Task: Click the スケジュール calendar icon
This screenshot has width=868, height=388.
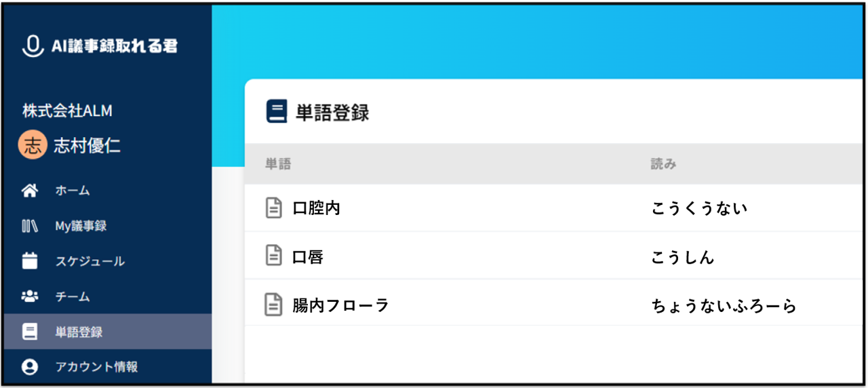Action: coord(30,262)
